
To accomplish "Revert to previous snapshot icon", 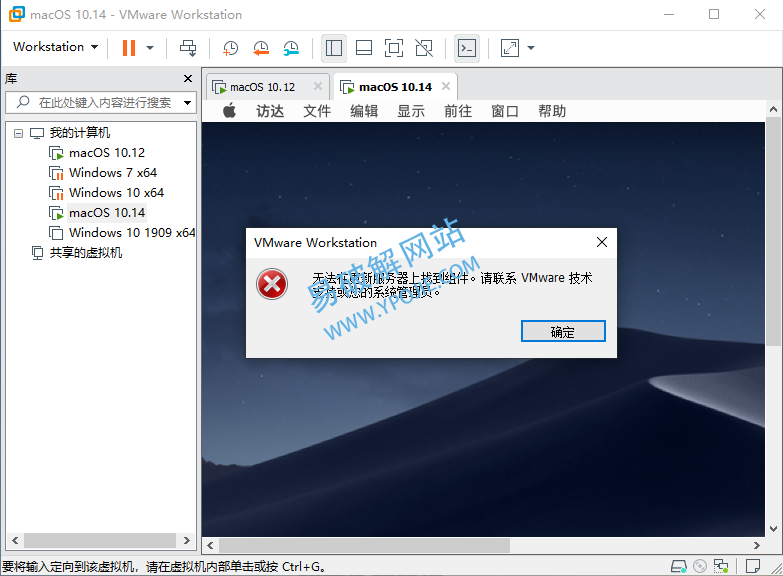I will click(261, 48).
